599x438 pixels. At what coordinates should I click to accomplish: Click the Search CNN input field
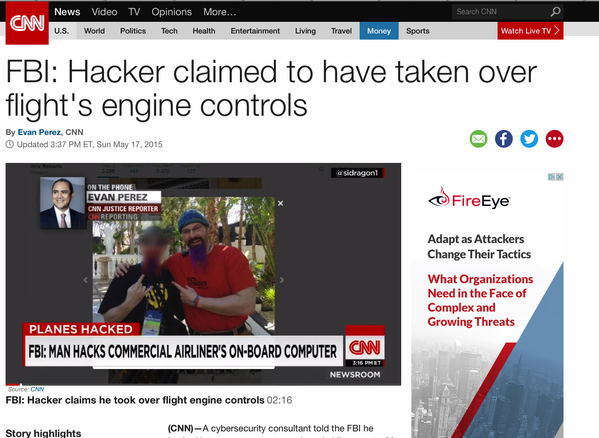point(500,12)
